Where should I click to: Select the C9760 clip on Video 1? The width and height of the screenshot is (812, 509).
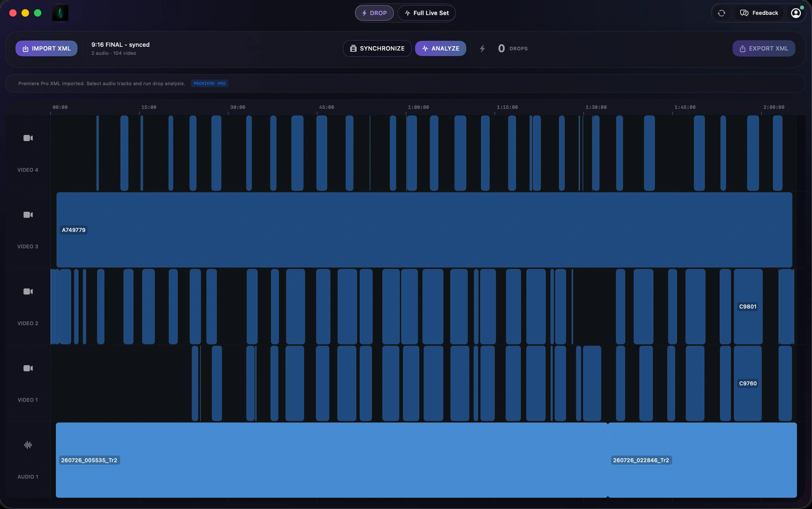click(747, 383)
